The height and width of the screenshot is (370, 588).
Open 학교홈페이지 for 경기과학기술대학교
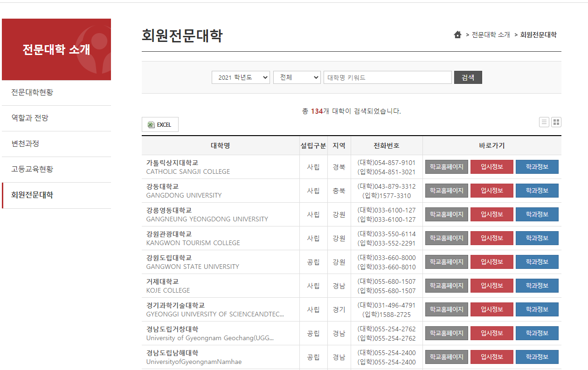pyautogui.click(x=446, y=309)
